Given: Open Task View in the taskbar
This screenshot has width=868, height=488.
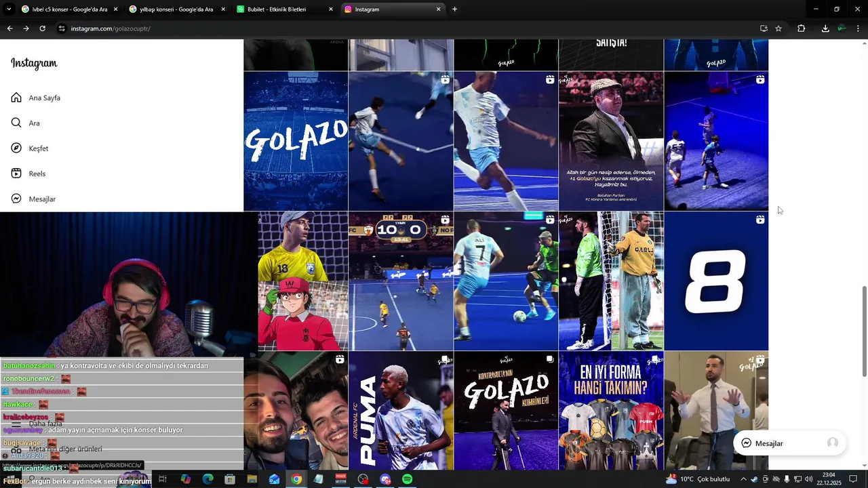Looking at the screenshot, I should click(163, 479).
